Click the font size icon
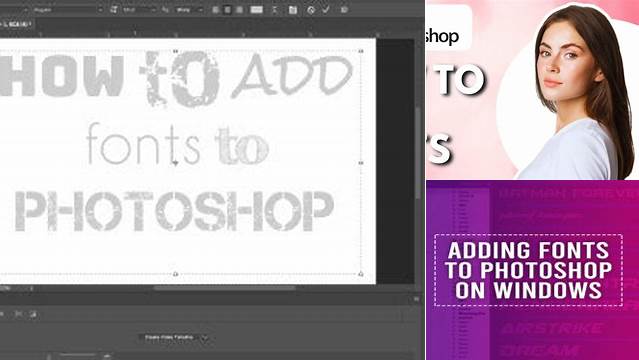Image resolution: width=639 pixels, height=360 pixels. point(114,9)
